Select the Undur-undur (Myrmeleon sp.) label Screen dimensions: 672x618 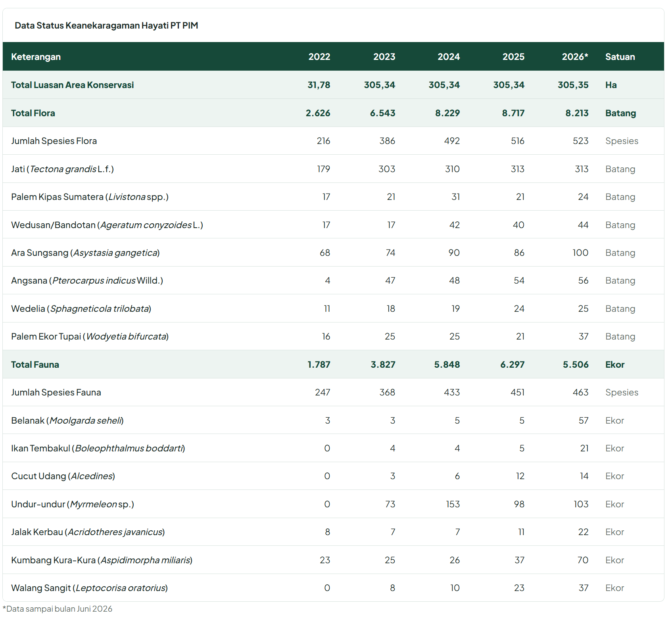coord(73,504)
